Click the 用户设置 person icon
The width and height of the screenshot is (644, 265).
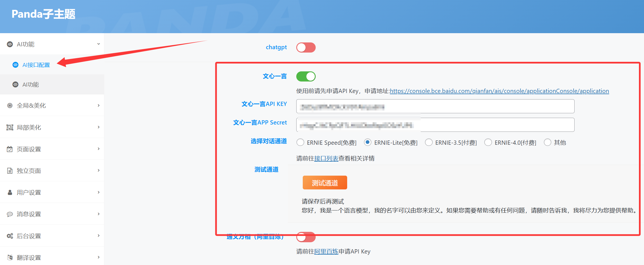(x=10, y=192)
